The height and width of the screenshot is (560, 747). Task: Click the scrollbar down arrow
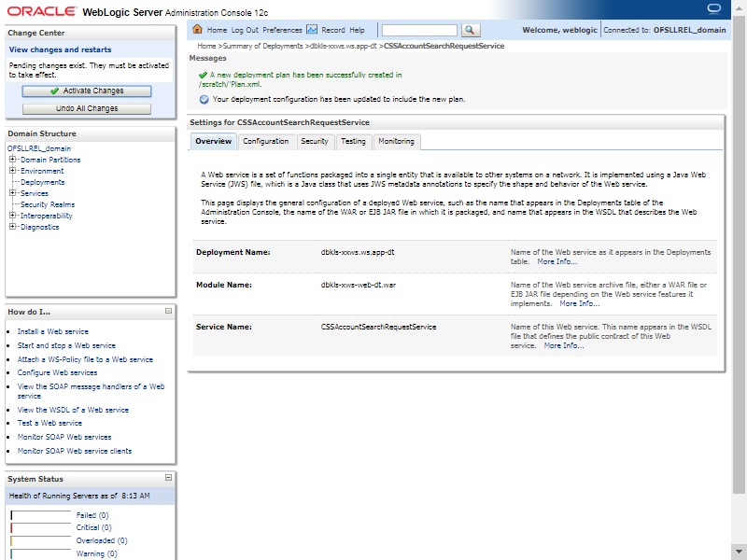coord(739,552)
